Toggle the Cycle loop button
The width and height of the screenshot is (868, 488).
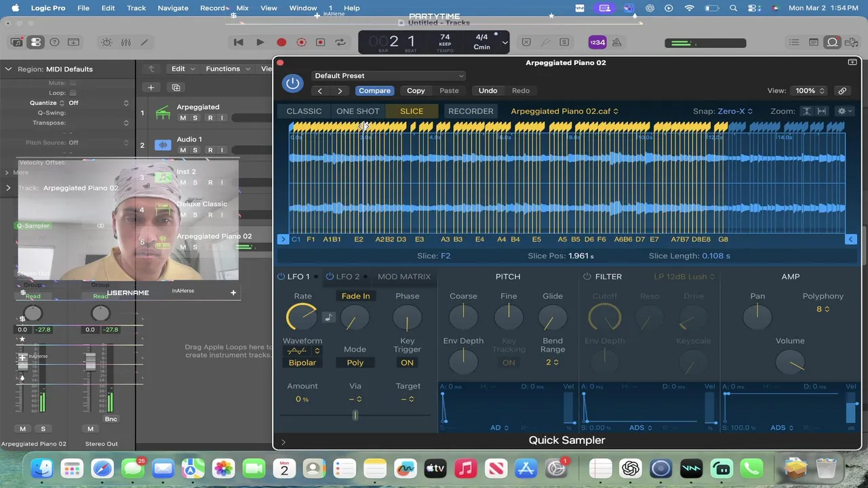click(x=340, y=42)
